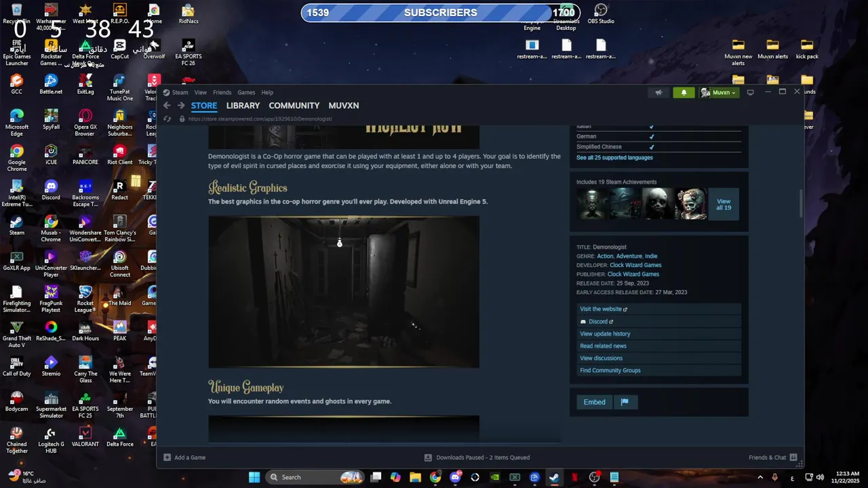Open Muvxn account dropdown
The image size is (868, 488).
tap(718, 92)
